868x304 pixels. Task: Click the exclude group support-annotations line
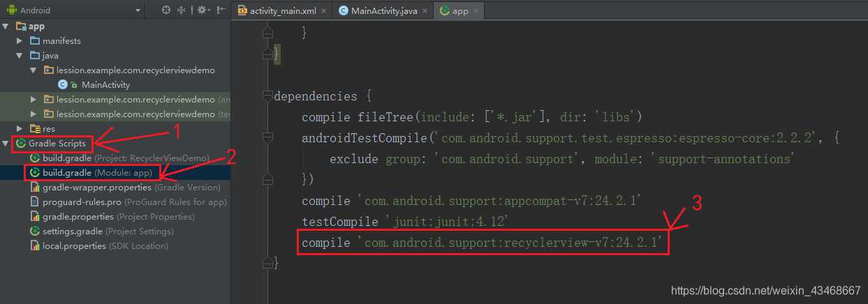tap(563, 159)
